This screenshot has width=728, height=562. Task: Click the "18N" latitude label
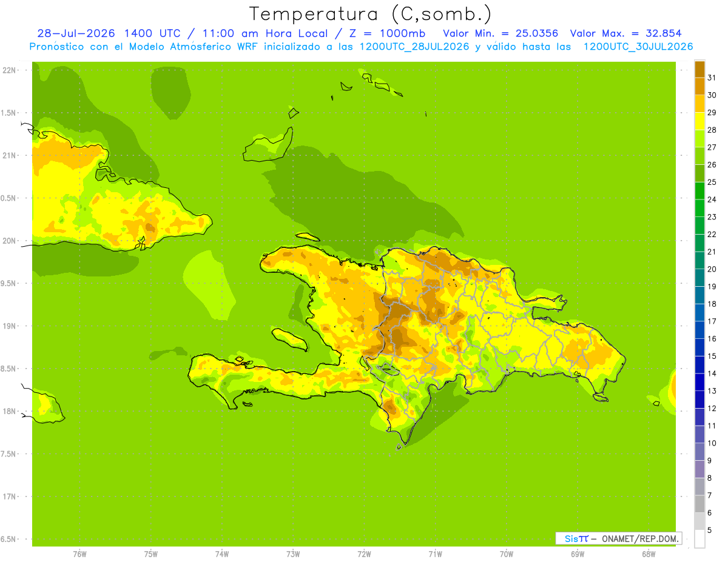tap(9, 411)
